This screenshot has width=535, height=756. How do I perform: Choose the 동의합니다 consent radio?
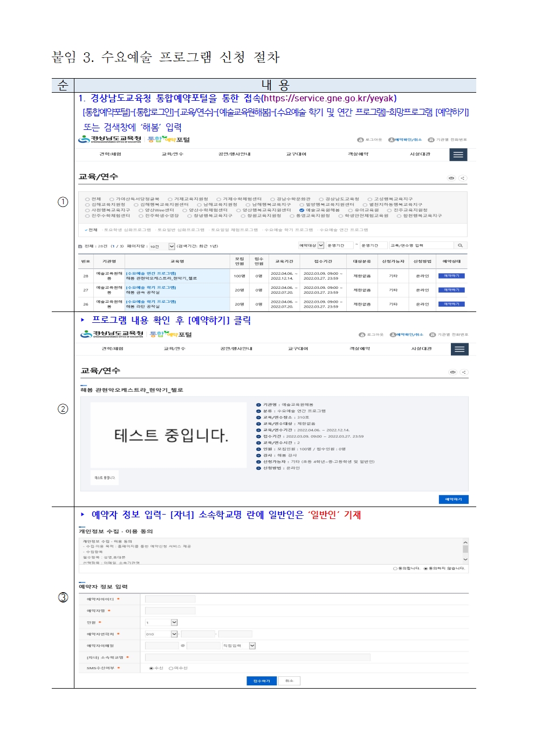(x=395, y=568)
